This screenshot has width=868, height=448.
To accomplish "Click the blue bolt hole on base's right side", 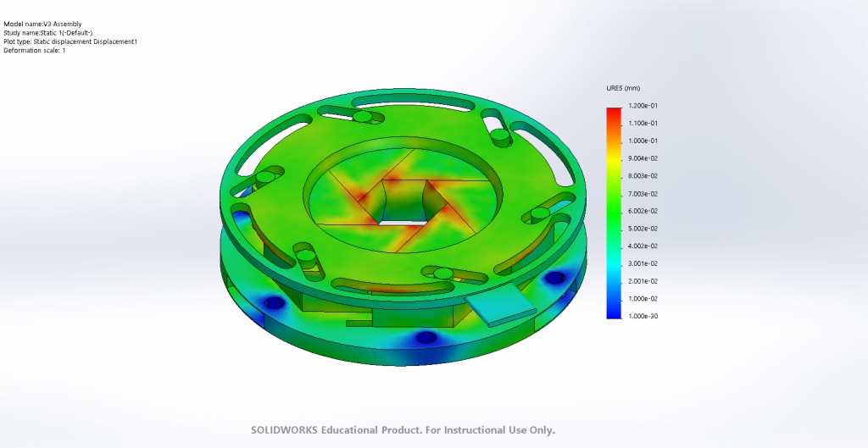I will (555, 277).
